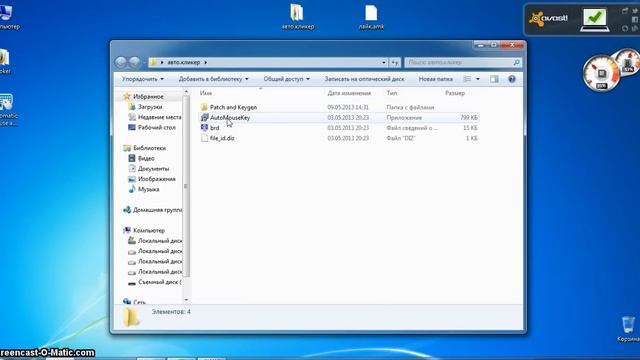The height and width of the screenshot is (360, 640).
Task: Click the Папка с файлами type cell
Action: pyautogui.click(x=410, y=107)
